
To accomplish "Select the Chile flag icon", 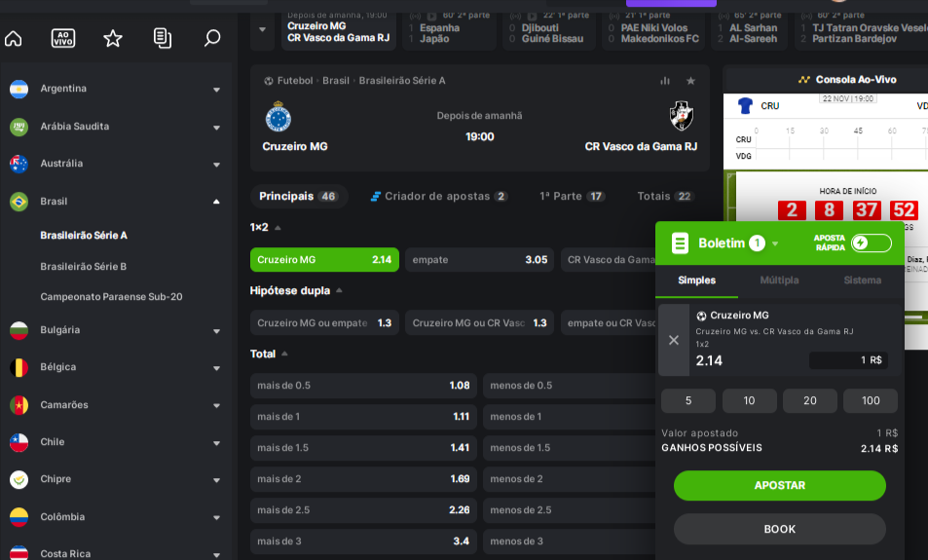I will point(19,442).
